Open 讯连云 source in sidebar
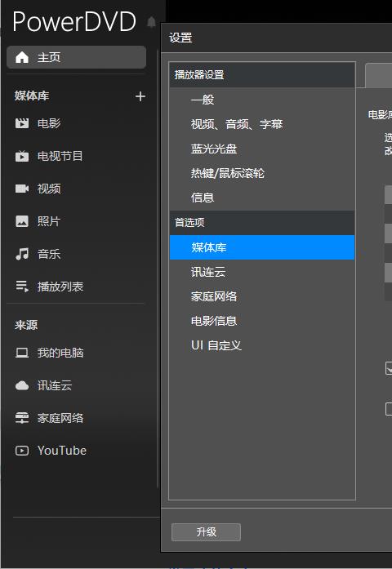392x569 pixels. (55, 385)
